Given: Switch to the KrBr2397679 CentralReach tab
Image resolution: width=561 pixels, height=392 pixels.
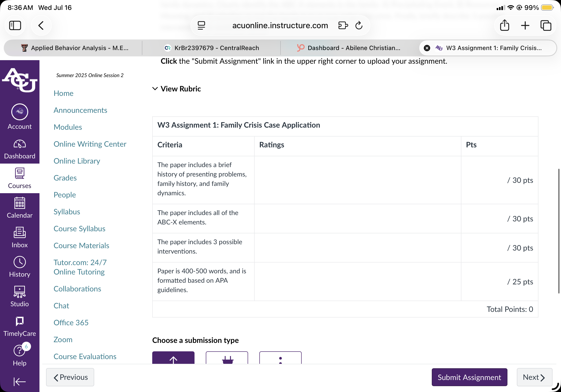Looking at the screenshot, I should 212,48.
